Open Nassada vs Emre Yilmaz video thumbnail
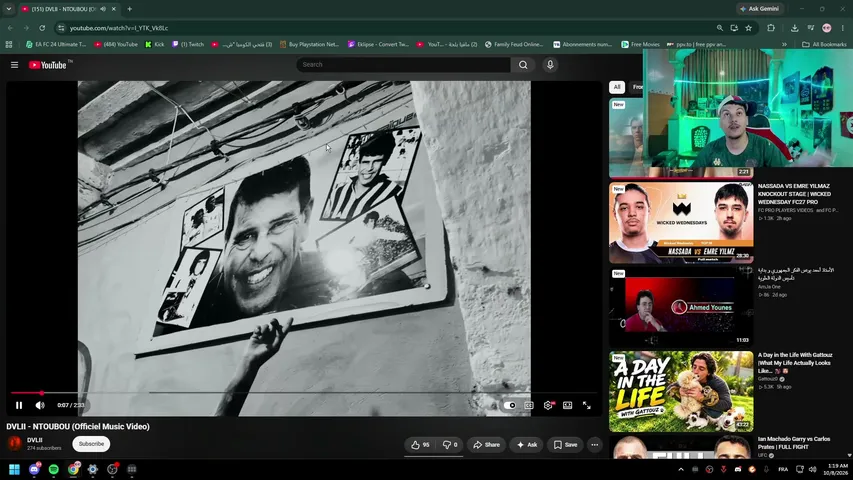This screenshot has height=480, width=853. (x=681, y=223)
